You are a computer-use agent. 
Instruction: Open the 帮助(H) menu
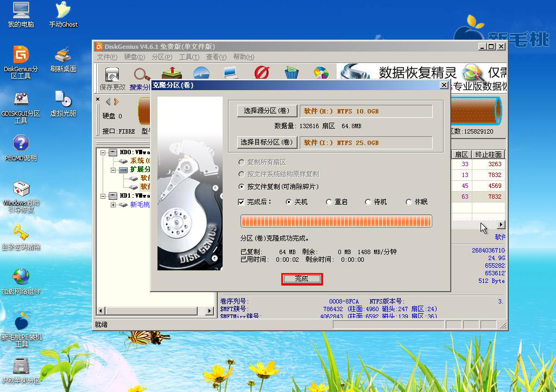[x=244, y=57]
